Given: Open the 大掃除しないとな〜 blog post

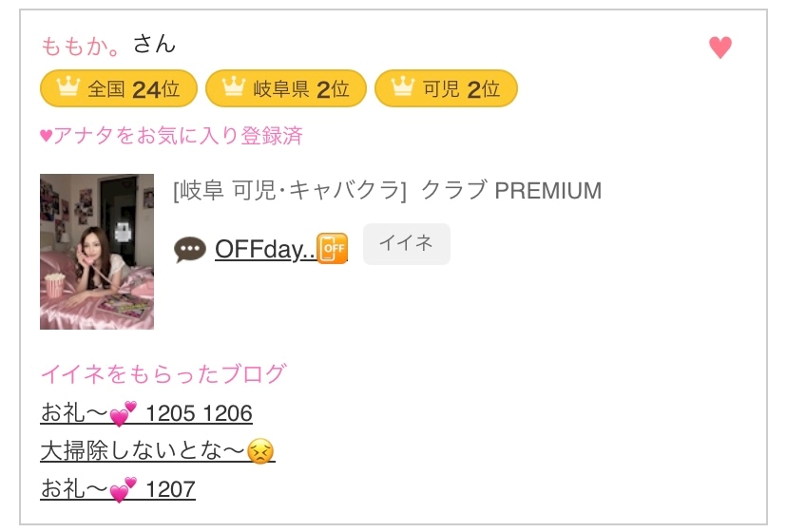Looking at the screenshot, I should pyautogui.click(x=144, y=451).
